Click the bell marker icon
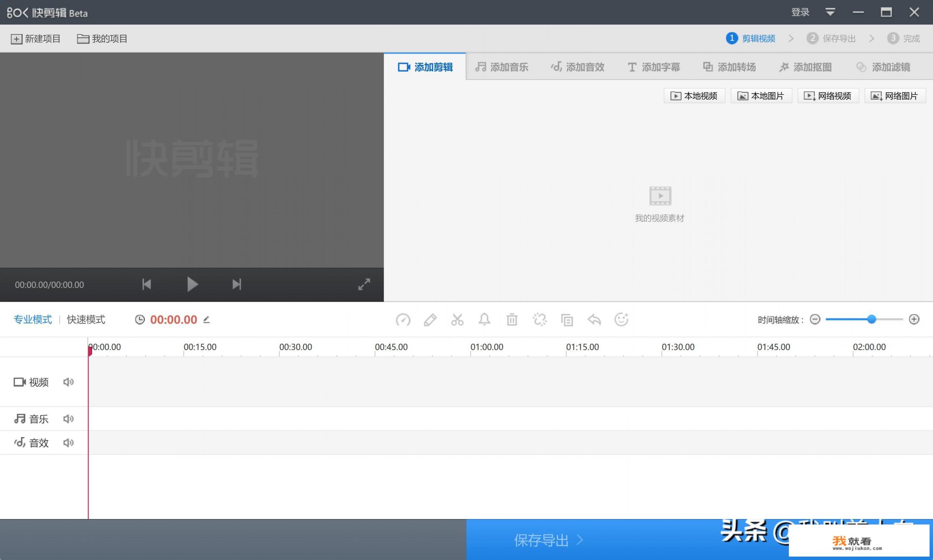 484,319
